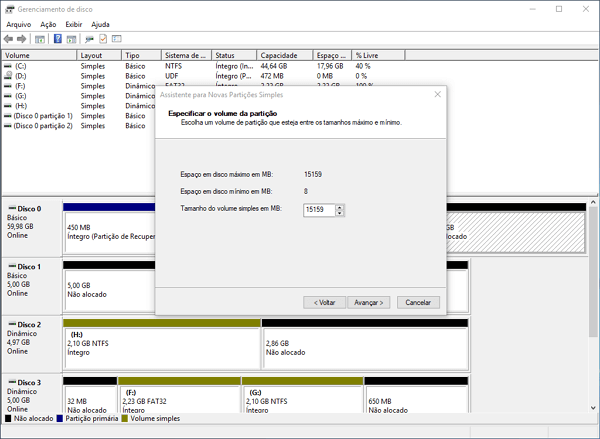
Task: Click the blue help toolbar icon
Action: point(58,38)
